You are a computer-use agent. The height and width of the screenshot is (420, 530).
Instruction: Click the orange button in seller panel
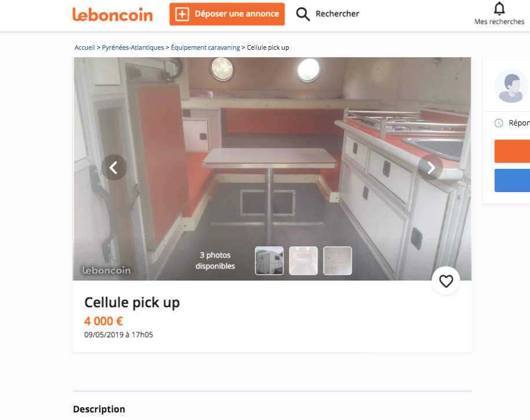click(x=512, y=151)
